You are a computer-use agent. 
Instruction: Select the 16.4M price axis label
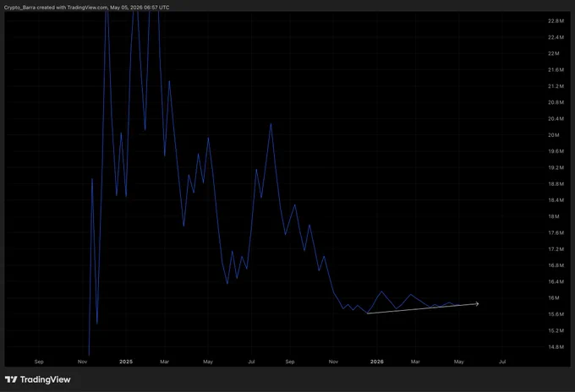556,281
